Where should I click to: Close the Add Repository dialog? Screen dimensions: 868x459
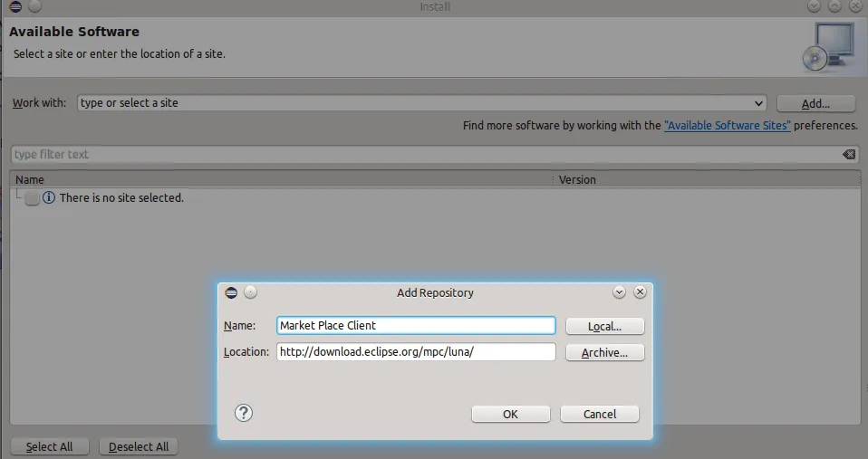(x=640, y=292)
